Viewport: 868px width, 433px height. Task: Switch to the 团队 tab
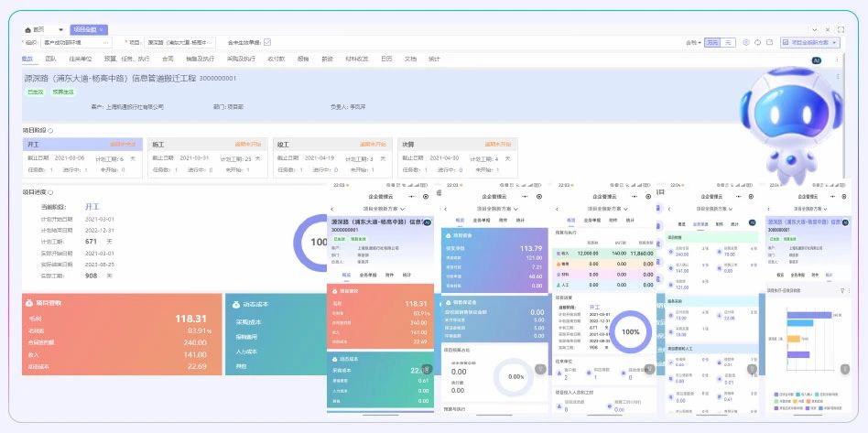click(x=51, y=59)
